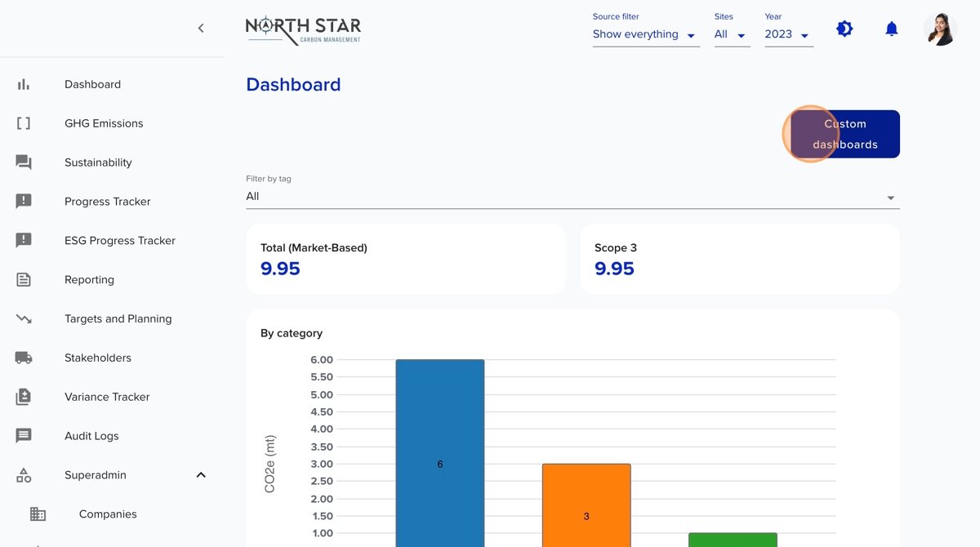Image resolution: width=980 pixels, height=547 pixels.
Task: Toggle the brightness theme icon
Action: pos(844,29)
